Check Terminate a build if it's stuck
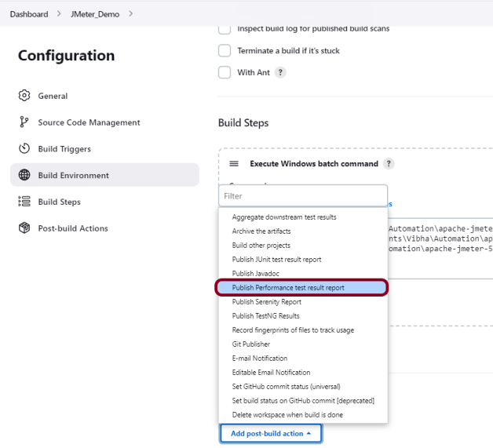 [224, 51]
